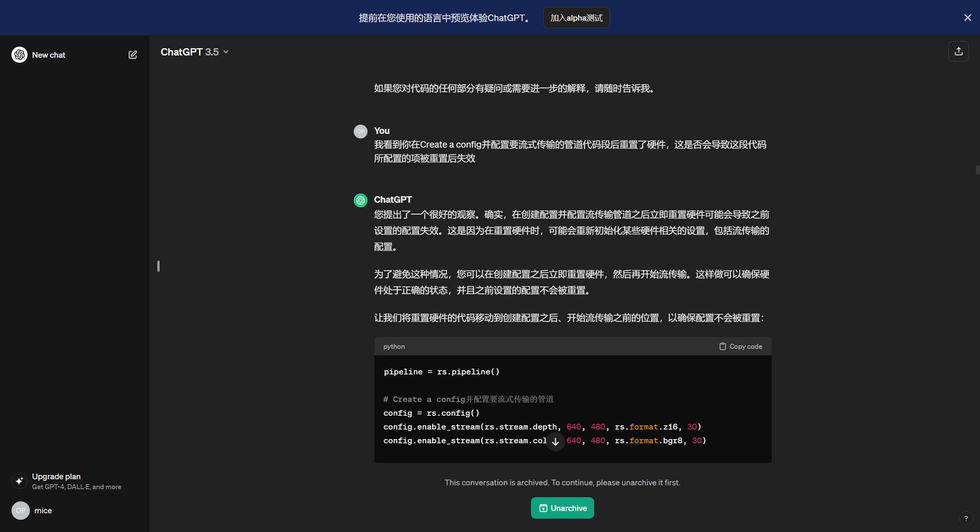The height and width of the screenshot is (532, 980).
Task: Click the help question mark icon
Action: point(966,518)
